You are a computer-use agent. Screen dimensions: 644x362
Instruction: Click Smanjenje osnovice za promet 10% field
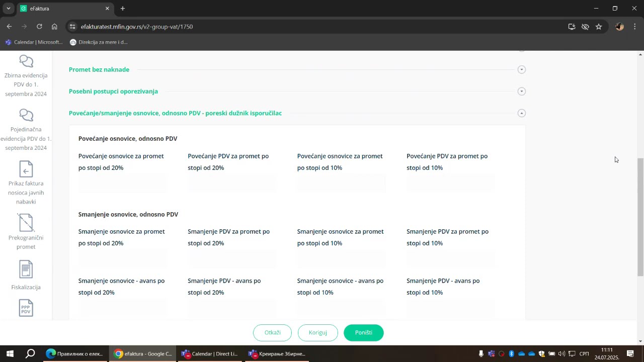341,259
